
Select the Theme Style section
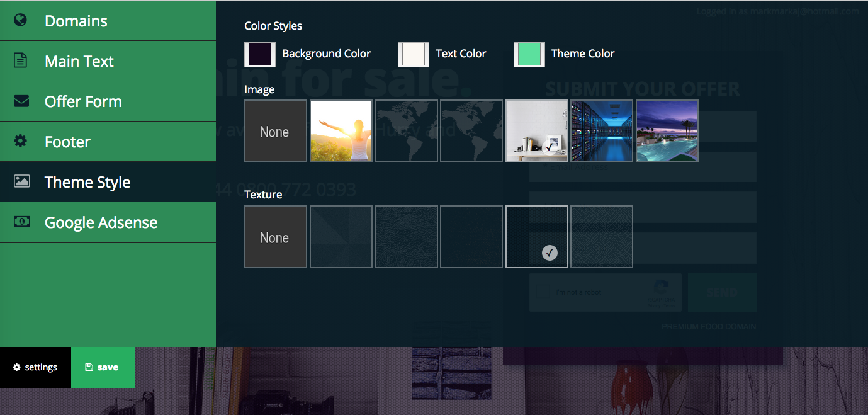108,182
